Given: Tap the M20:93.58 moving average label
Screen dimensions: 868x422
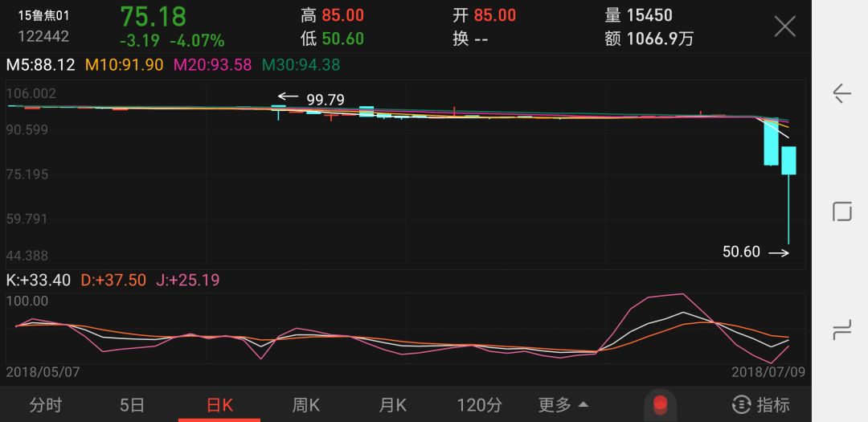Looking at the screenshot, I should [213, 65].
